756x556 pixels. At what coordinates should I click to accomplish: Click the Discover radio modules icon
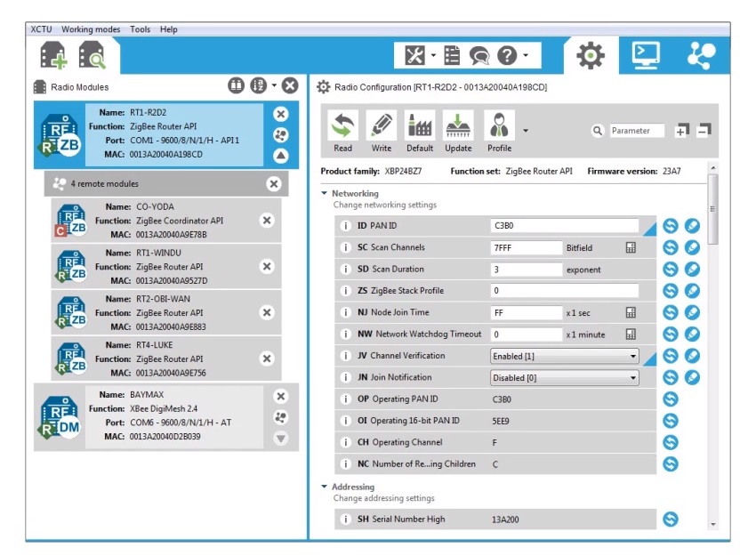[92, 55]
